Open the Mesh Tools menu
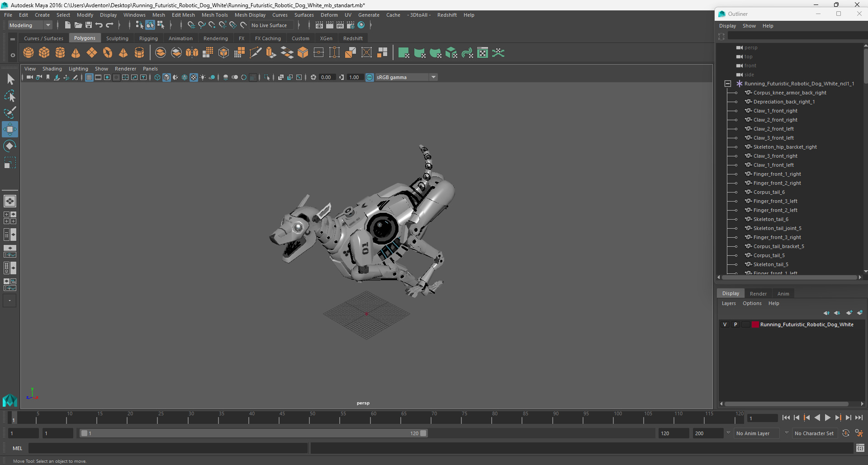This screenshot has height=465, width=868. tap(214, 15)
